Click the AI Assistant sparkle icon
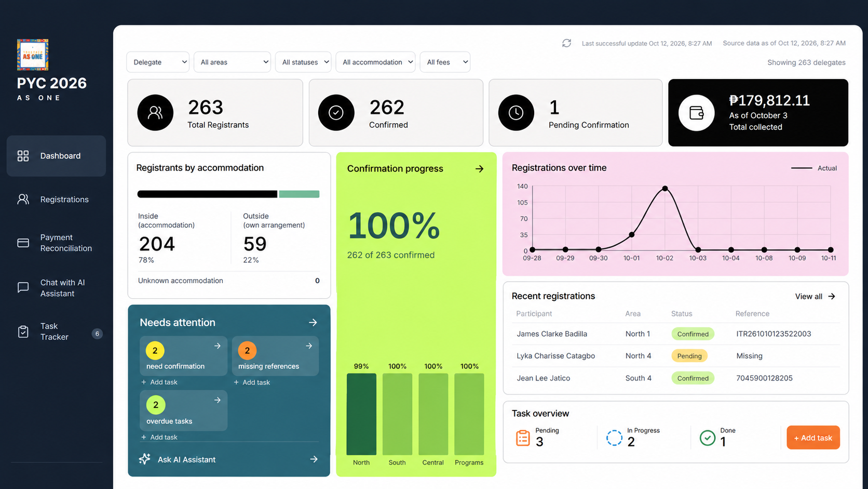The height and width of the screenshot is (489, 868). click(x=145, y=459)
